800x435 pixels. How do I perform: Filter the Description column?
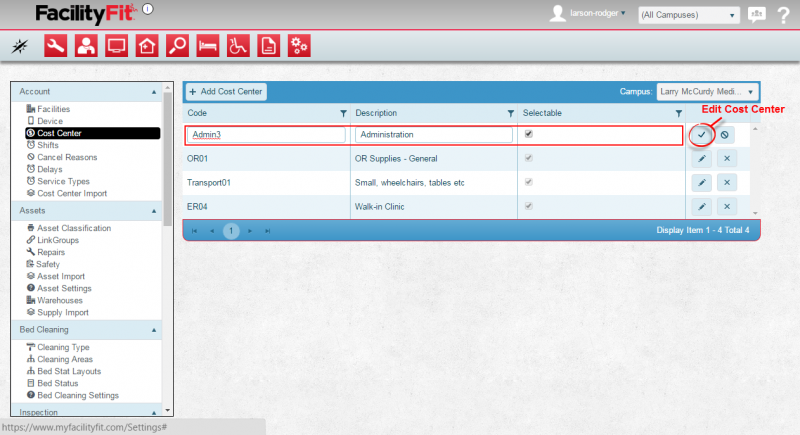coord(511,113)
